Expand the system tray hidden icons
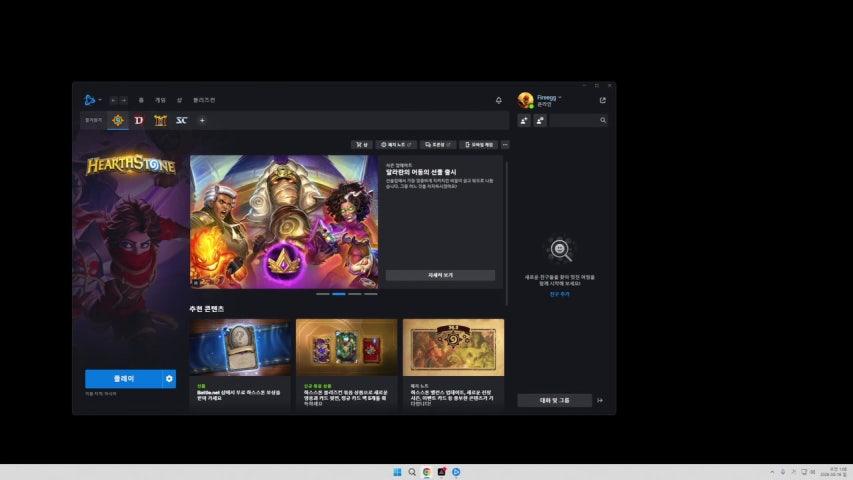 pos(772,472)
